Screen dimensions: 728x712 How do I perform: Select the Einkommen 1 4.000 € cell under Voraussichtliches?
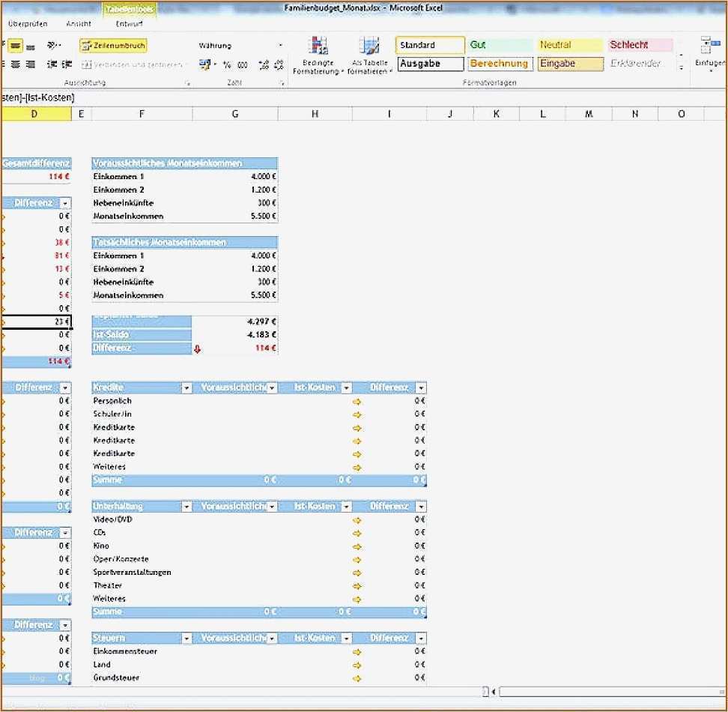click(234, 177)
